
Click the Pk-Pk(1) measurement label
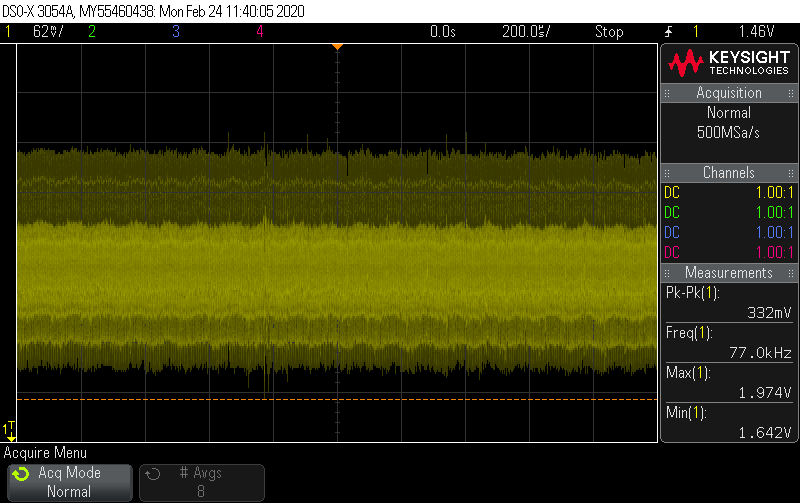click(x=692, y=293)
